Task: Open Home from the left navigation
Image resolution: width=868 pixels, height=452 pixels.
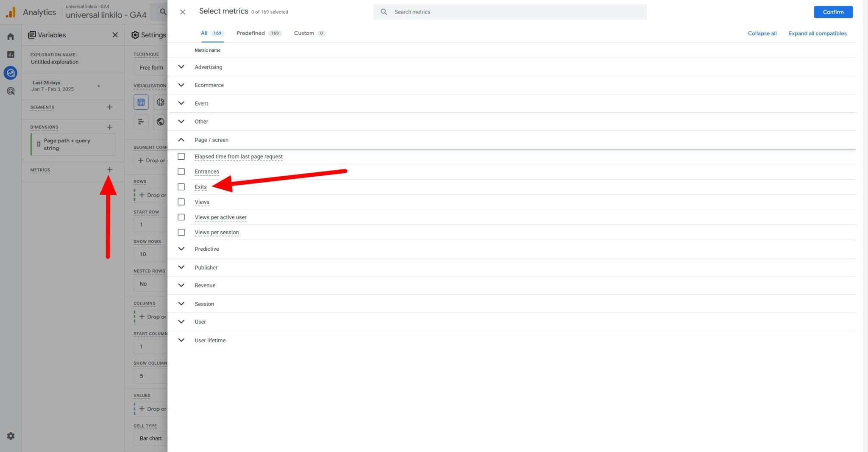Action: pyautogui.click(x=10, y=36)
